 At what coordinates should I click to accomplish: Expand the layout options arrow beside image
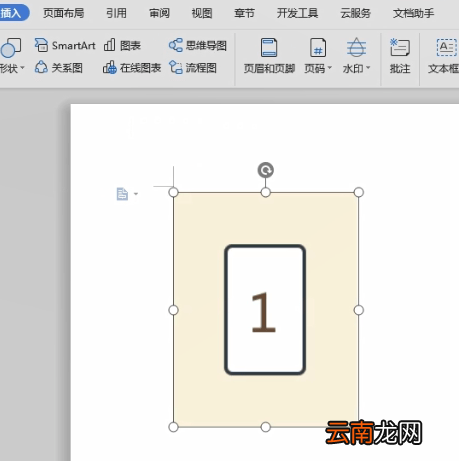[x=136, y=194]
